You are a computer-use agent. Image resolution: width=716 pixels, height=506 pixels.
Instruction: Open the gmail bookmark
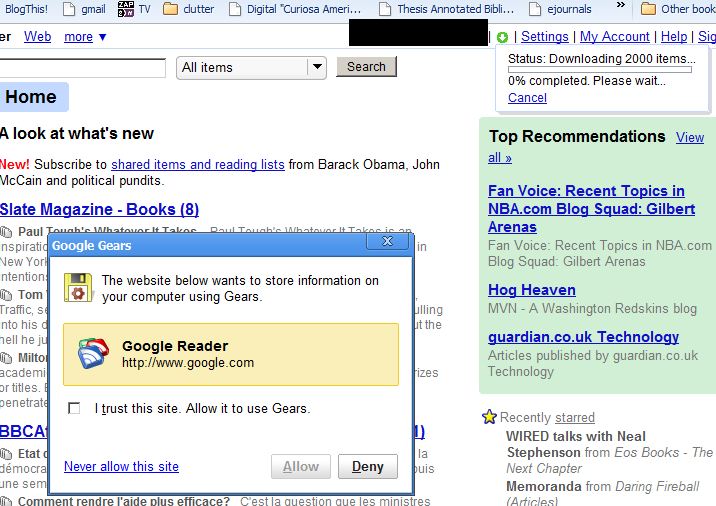click(x=84, y=9)
